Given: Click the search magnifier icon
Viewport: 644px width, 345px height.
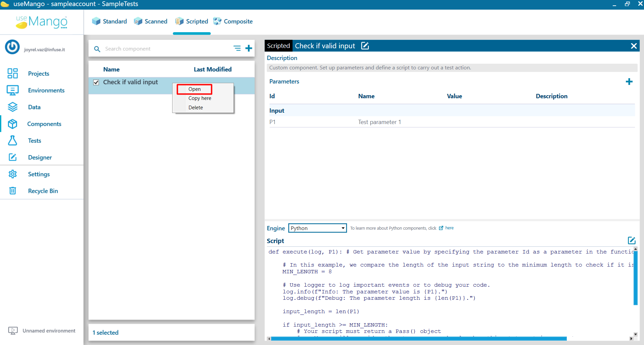Looking at the screenshot, I should (x=97, y=49).
